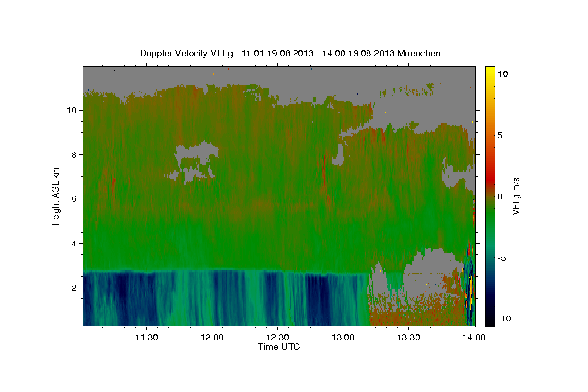Click height axis label '10'
This screenshot has height=392, width=588.
tap(71, 110)
